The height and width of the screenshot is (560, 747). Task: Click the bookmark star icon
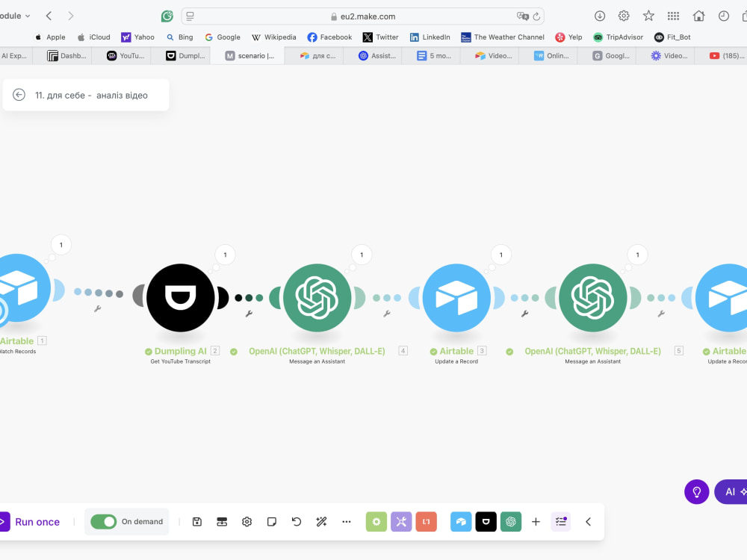[x=648, y=16]
